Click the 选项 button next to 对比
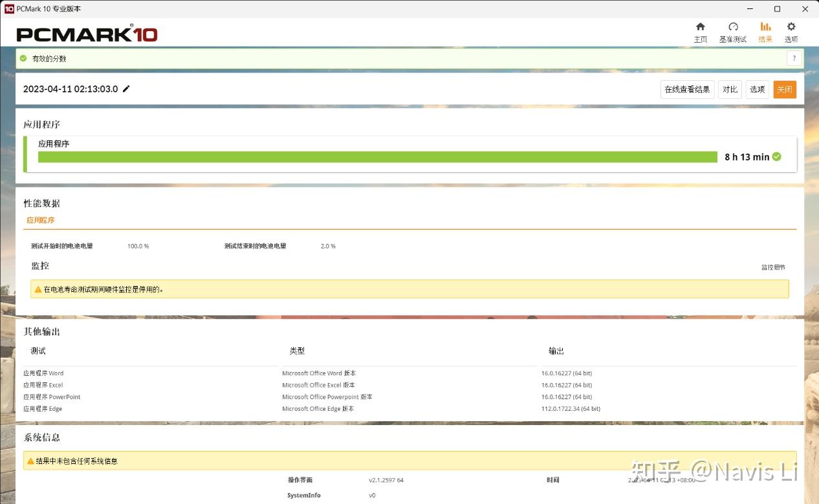 pos(757,89)
